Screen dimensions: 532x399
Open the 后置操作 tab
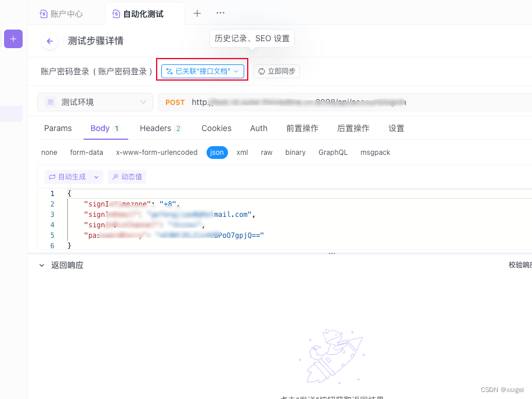click(x=353, y=128)
